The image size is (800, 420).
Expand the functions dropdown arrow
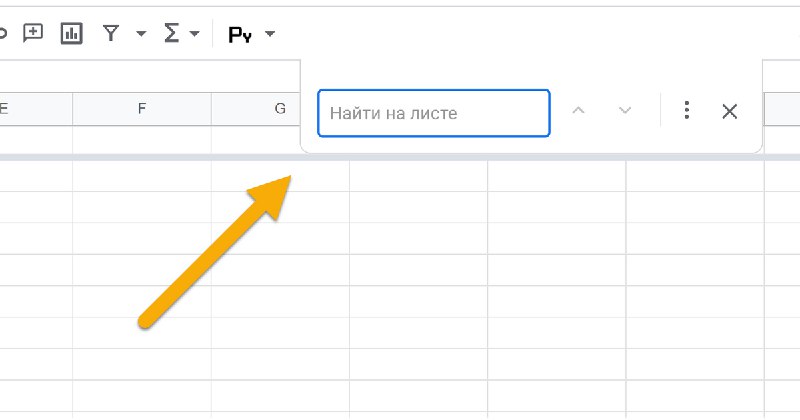[194, 34]
